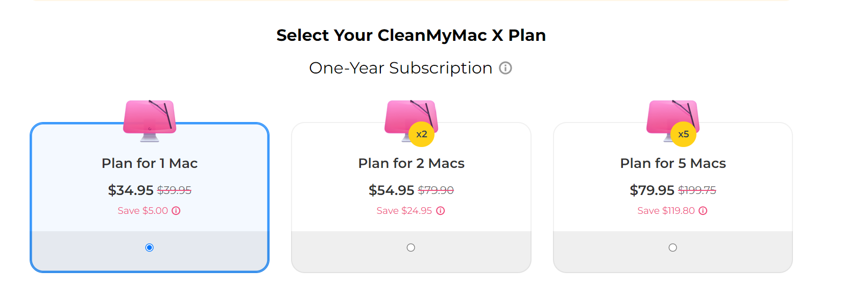Click the Save $119.80 text

point(666,211)
